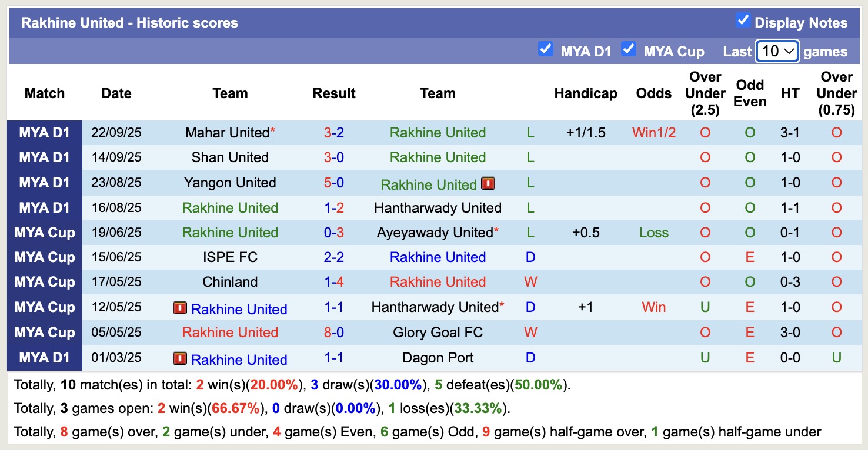Click red card icon in Dagon Port match
The height and width of the screenshot is (450, 868).
pyautogui.click(x=180, y=358)
